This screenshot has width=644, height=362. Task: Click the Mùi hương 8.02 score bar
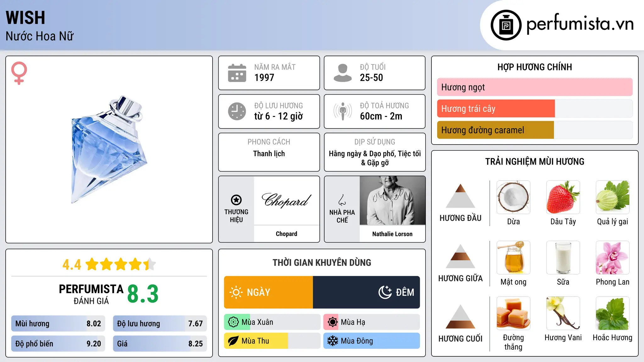58,323
